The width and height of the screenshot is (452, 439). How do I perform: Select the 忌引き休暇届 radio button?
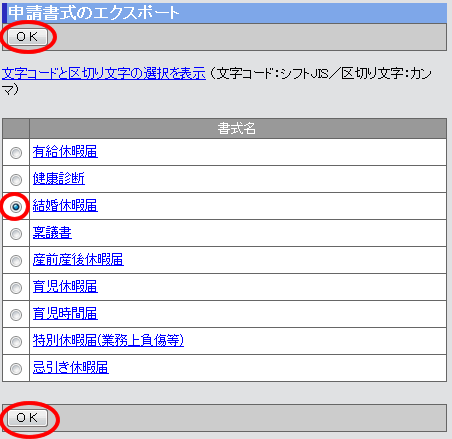coord(16,369)
